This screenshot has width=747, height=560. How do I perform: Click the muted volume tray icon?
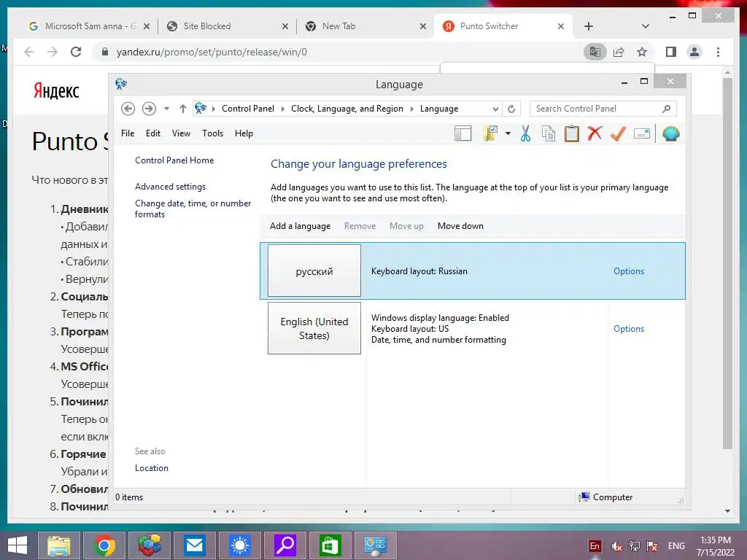click(616, 545)
